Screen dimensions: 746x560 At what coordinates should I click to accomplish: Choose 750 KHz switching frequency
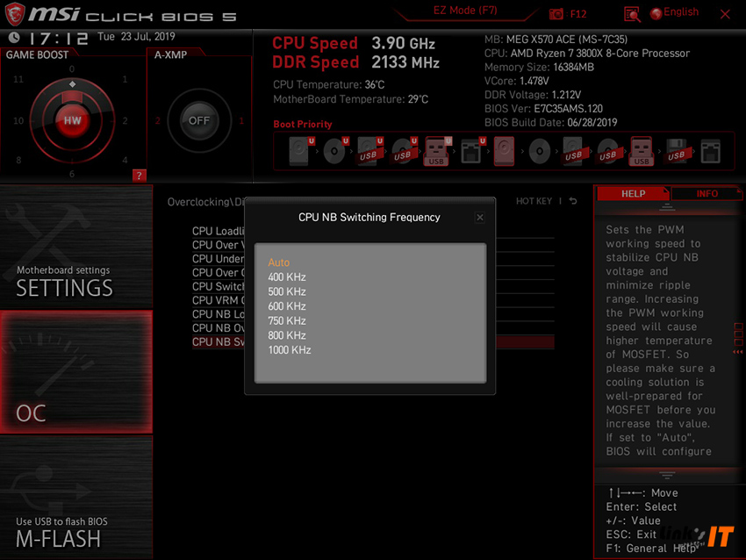pyautogui.click(x=287, y=320)
